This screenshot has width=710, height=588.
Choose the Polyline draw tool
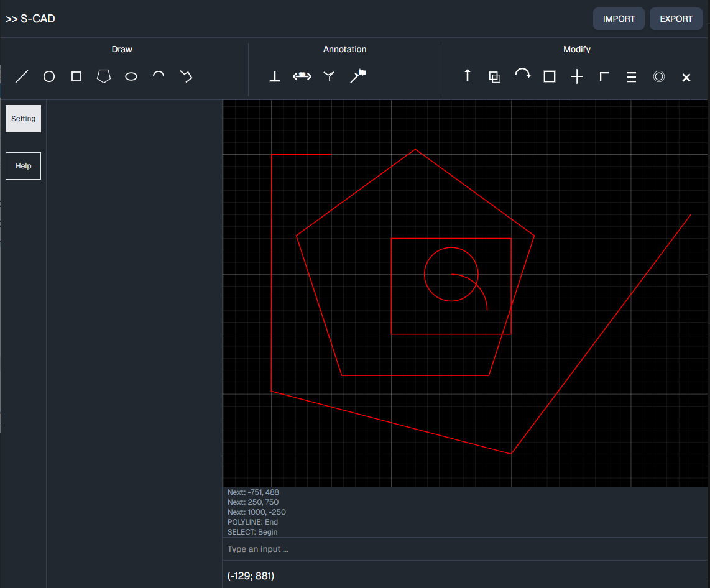click(186, 76)
